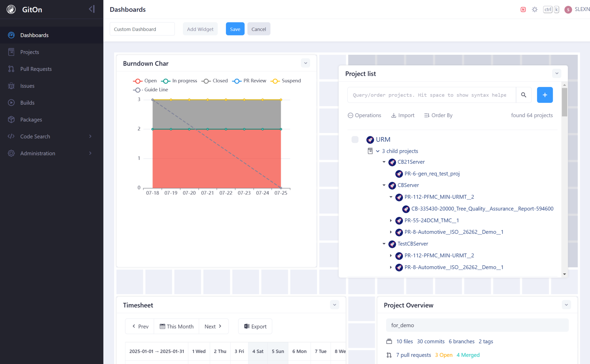Open the Order By option
The image size is (590, 364).
[438, 115]
